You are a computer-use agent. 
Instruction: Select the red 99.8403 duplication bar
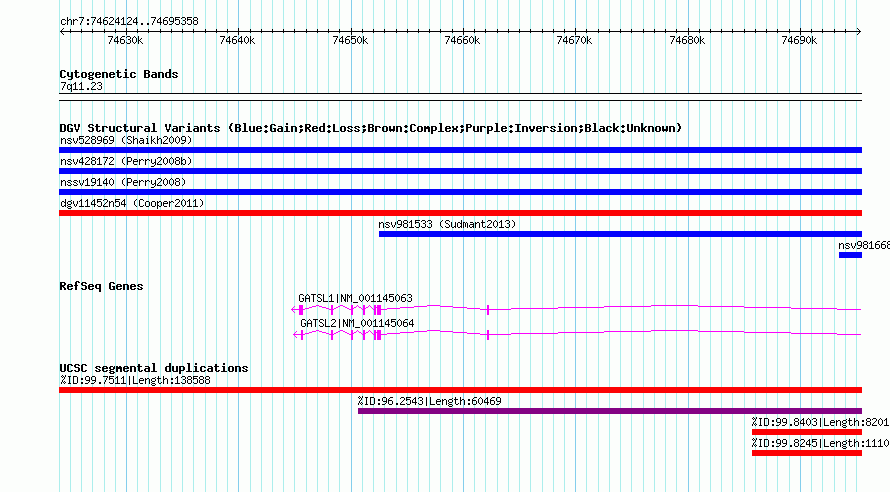(x=807, y=432)
